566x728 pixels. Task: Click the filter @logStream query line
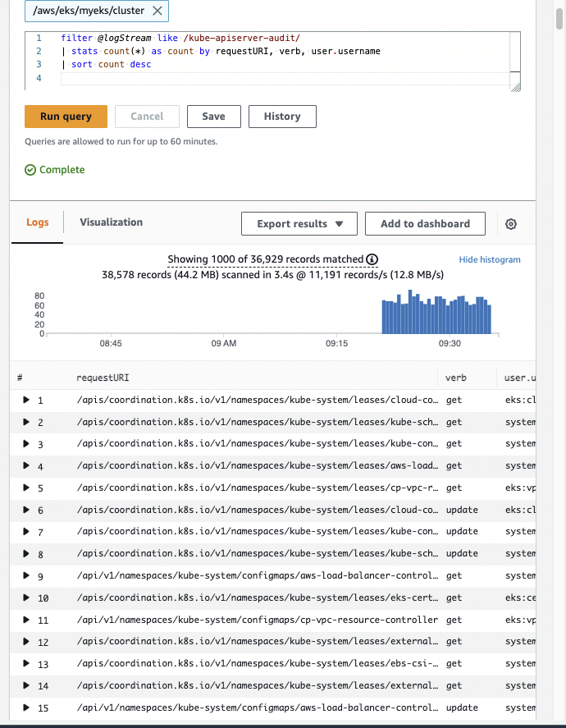(180, 38)
